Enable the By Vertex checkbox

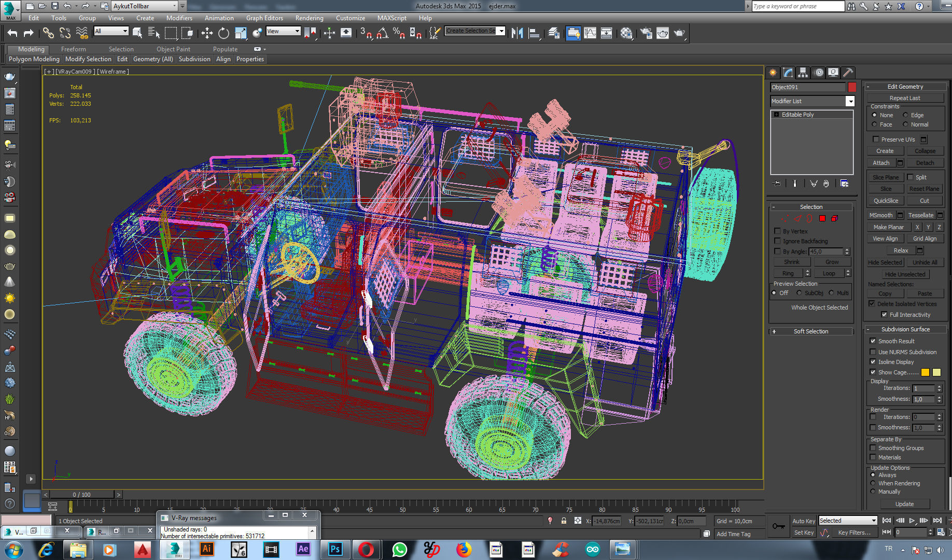(x=777, y=231)
